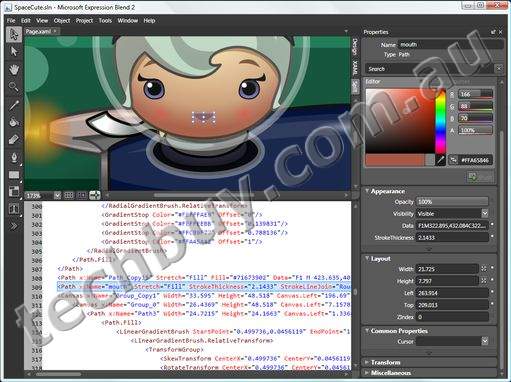The height and width of the screenshot is (382, 511).
Task: Undock the Properties panel
Action: point(493,32)
